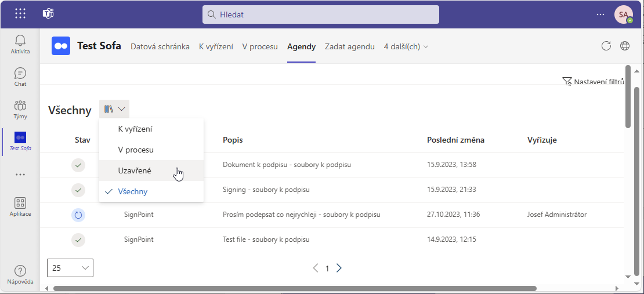The height and width of the screenshot is (294, 644).
Task: Open 'Prosím podepsat co nejrychleji' row
Action: [301, 215]
